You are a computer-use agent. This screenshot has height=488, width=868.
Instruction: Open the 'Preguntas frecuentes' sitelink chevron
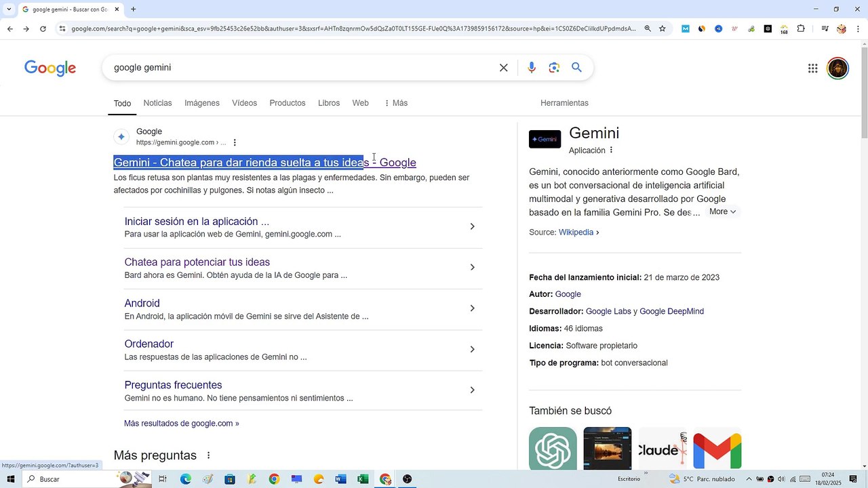click(x=472, y=390)
